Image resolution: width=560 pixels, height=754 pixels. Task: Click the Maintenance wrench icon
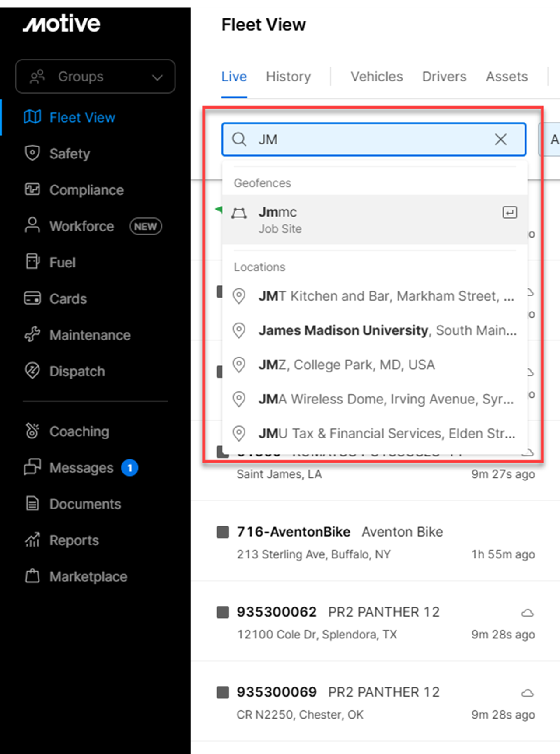(32, 334)
